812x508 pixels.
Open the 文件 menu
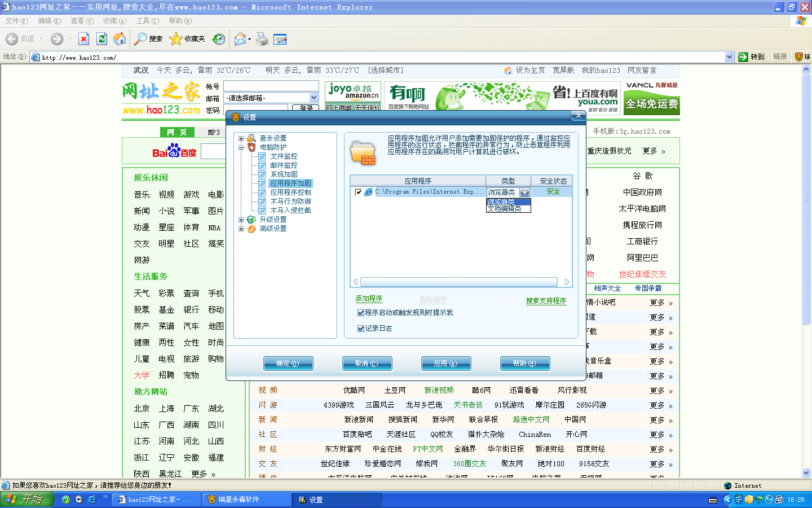17,21
